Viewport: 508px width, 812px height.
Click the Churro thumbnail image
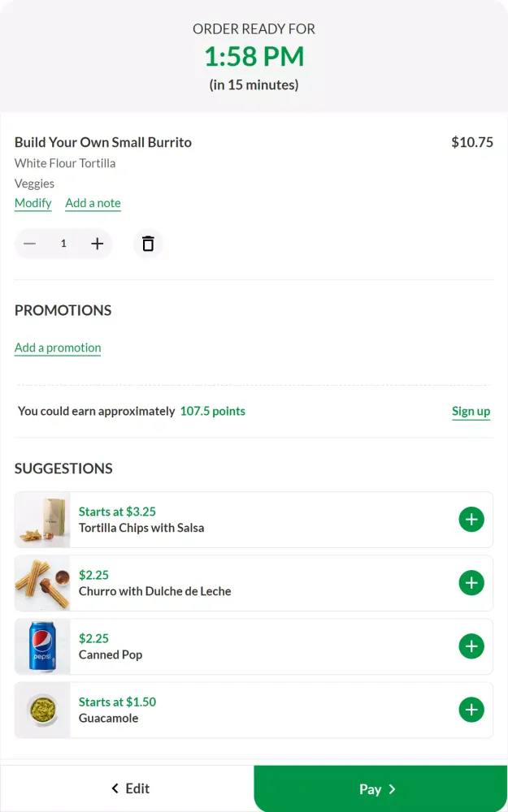coord(43,583)
